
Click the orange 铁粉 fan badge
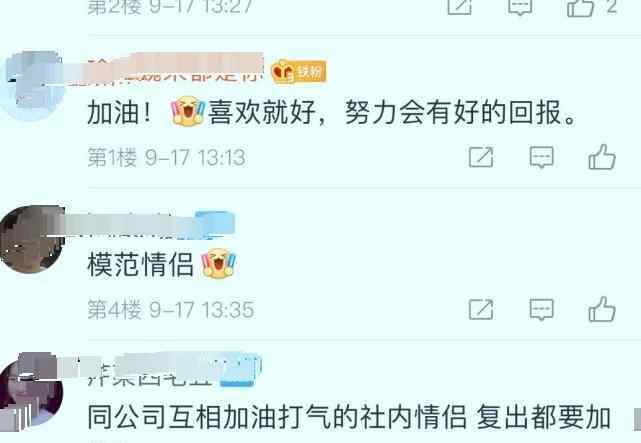pyautogui.click(x=299, y=72)
